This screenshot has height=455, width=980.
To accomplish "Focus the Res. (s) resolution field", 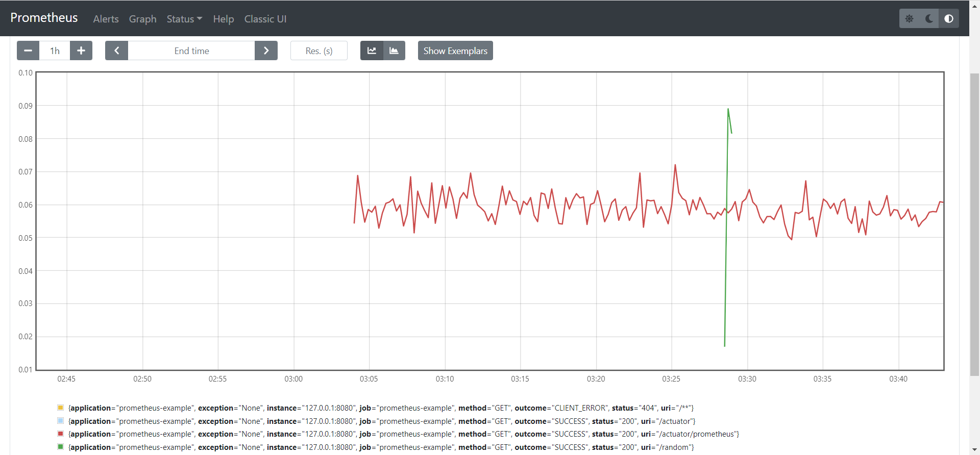I will [319, 50].
